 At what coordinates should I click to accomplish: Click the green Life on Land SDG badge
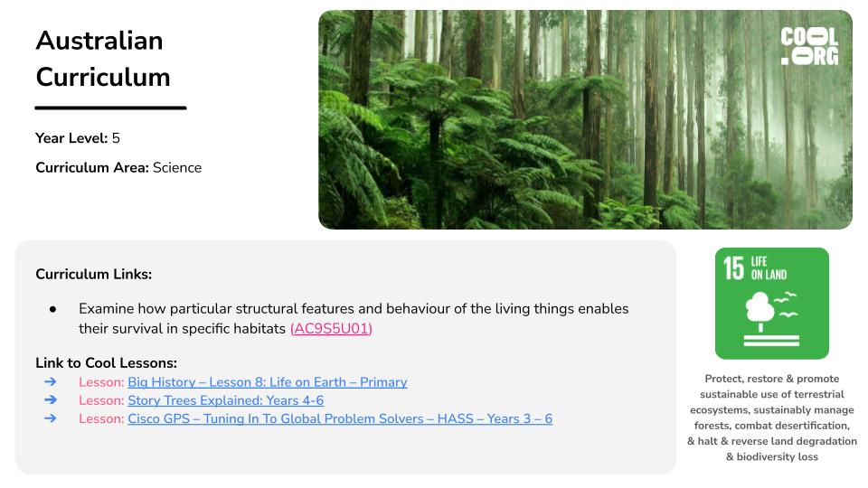click(771, 303)
